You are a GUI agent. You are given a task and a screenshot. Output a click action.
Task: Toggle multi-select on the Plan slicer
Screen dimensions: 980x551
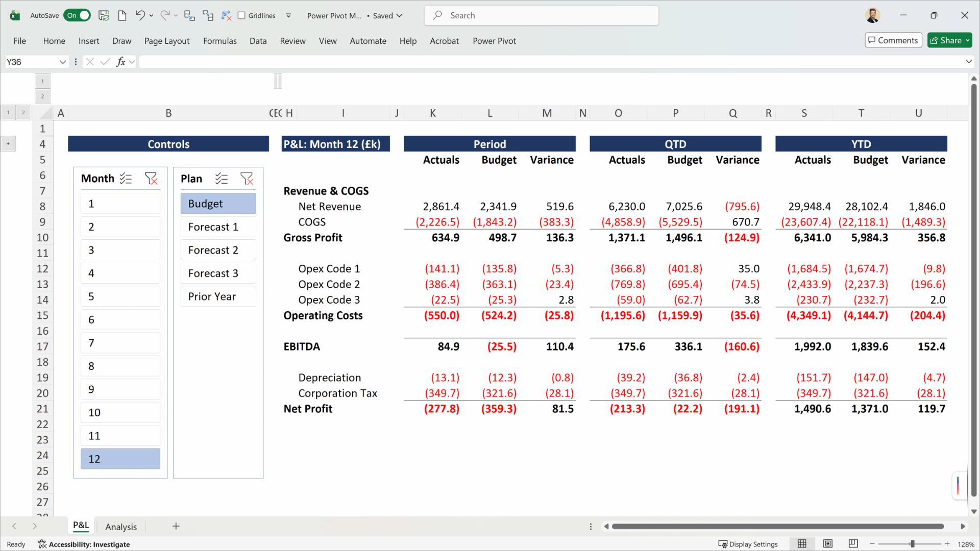[x=222, y=179]
